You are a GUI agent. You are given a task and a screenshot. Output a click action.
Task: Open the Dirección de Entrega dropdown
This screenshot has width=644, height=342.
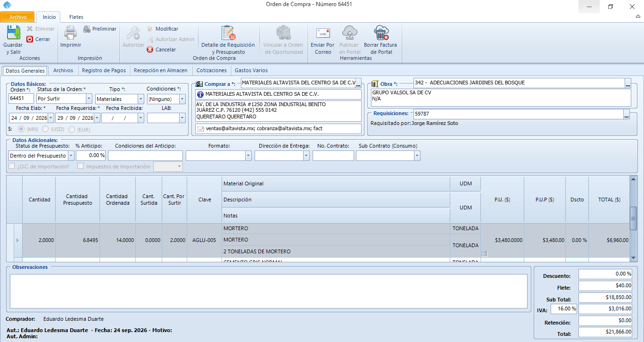click(306, 156)
